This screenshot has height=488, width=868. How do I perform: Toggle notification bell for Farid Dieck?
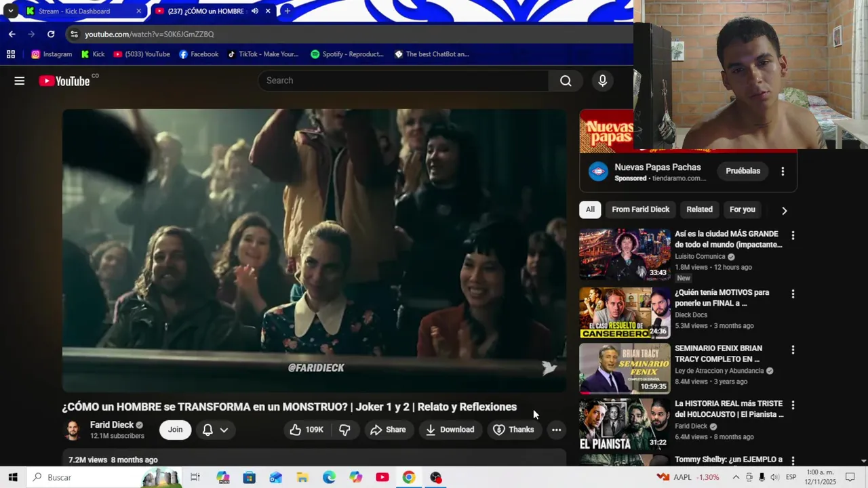click(x=208, y=430)
